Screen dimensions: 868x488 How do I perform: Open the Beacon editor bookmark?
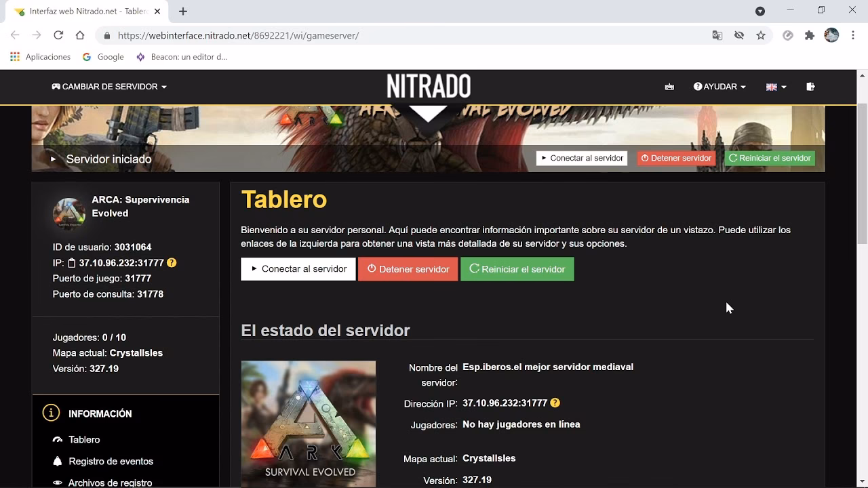pyautogui.click(x=181, y=57)
